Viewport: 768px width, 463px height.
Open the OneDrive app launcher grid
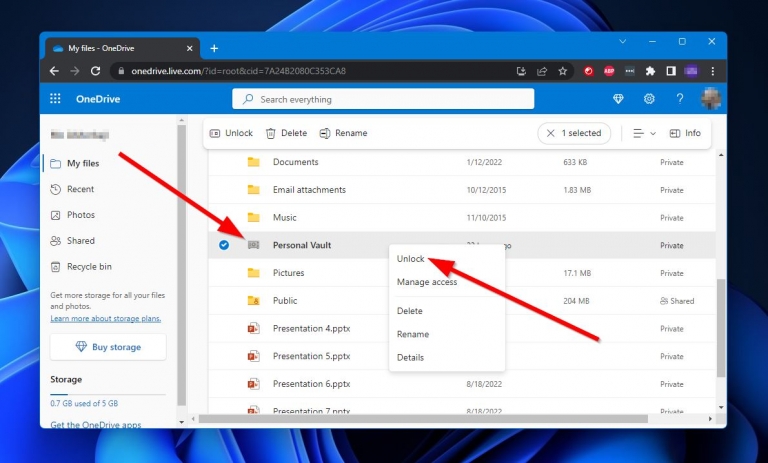(55, 99)
